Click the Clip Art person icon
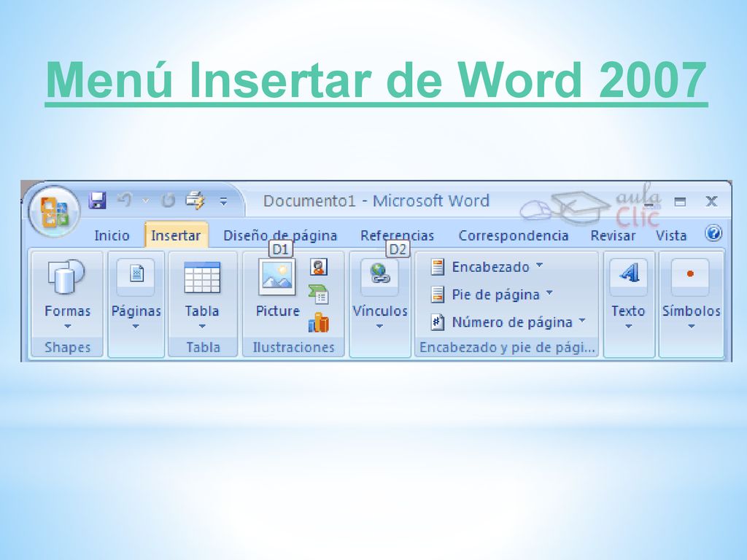 319,267
